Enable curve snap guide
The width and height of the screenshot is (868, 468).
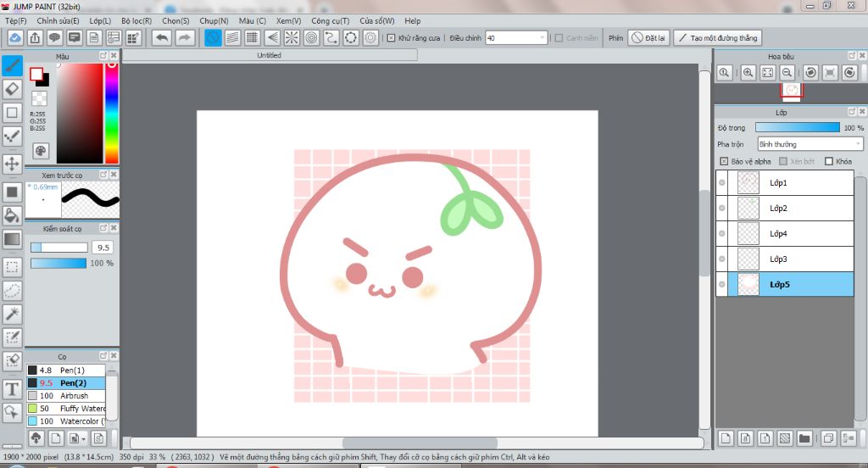(x=331, y=37)
